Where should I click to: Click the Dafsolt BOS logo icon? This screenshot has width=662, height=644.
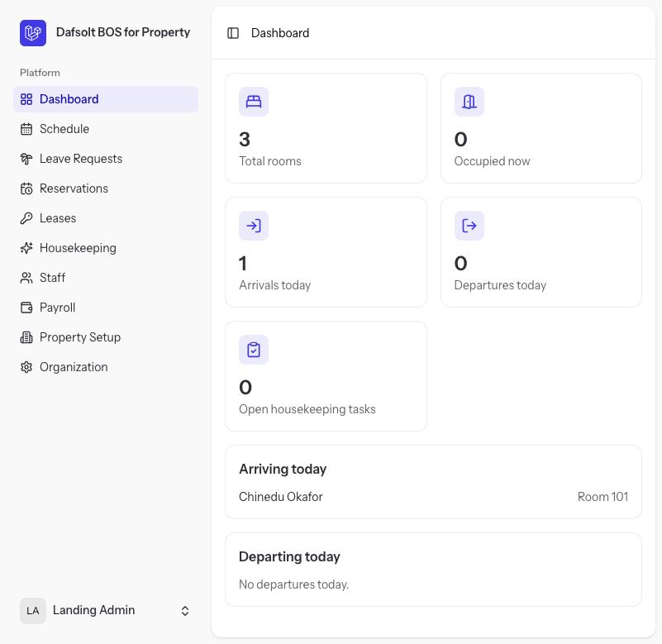click(33, 32)
